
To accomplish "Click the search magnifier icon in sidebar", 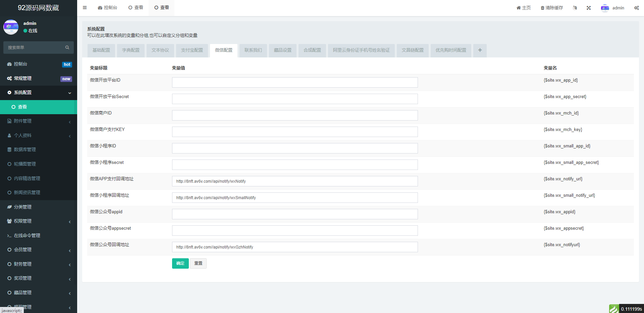I will pos(67,47).
